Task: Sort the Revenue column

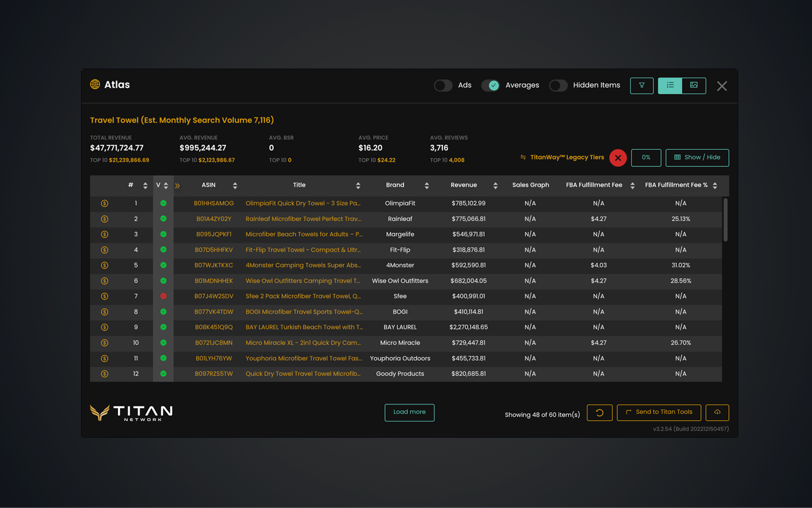Action: pos(495,185)
